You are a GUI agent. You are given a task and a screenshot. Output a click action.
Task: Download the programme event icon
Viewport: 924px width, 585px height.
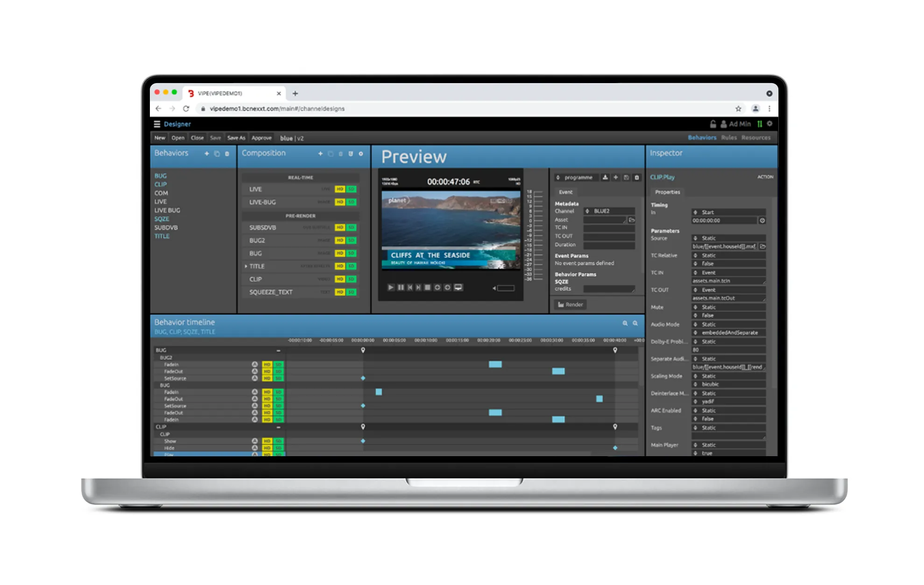[x=605, y=177]
